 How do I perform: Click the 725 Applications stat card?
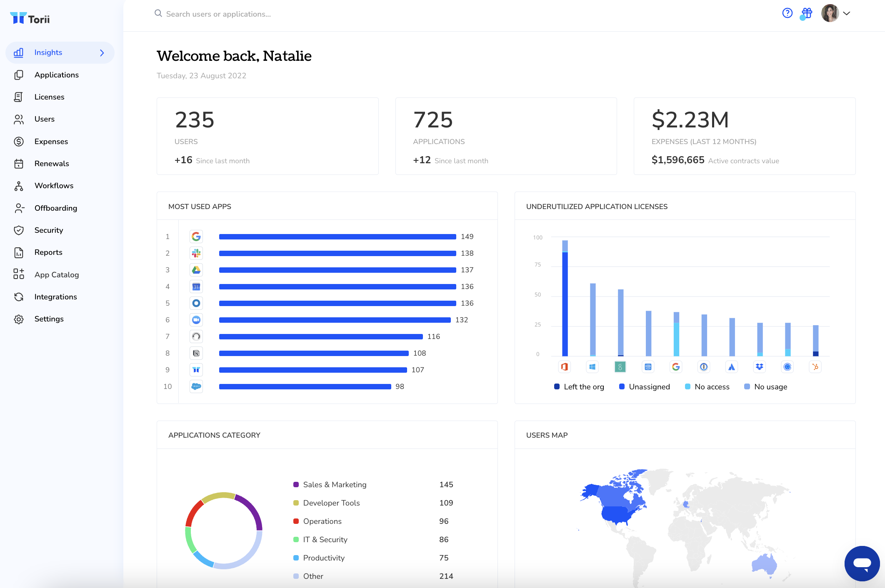tap(506, 136)
